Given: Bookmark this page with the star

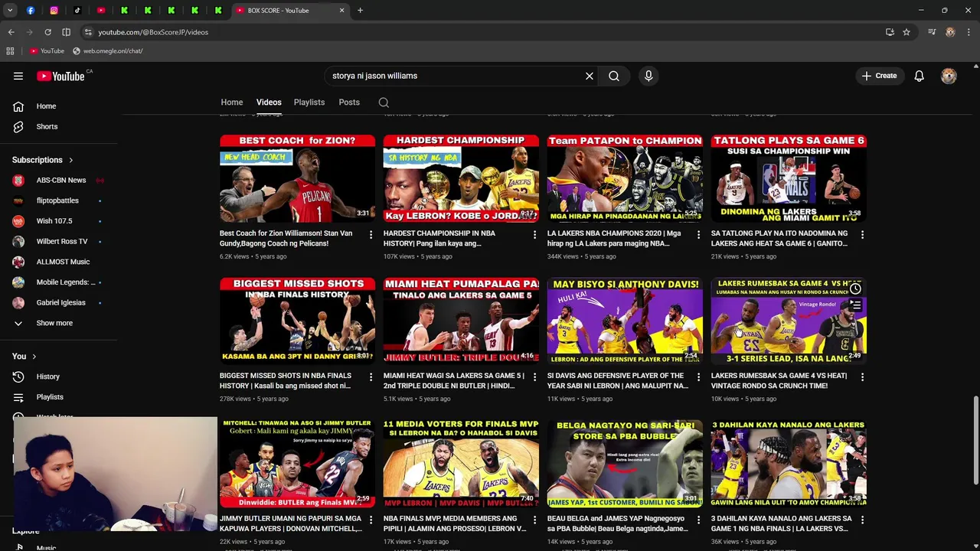Looking at the screenshot, I should [x=906, y=32].
